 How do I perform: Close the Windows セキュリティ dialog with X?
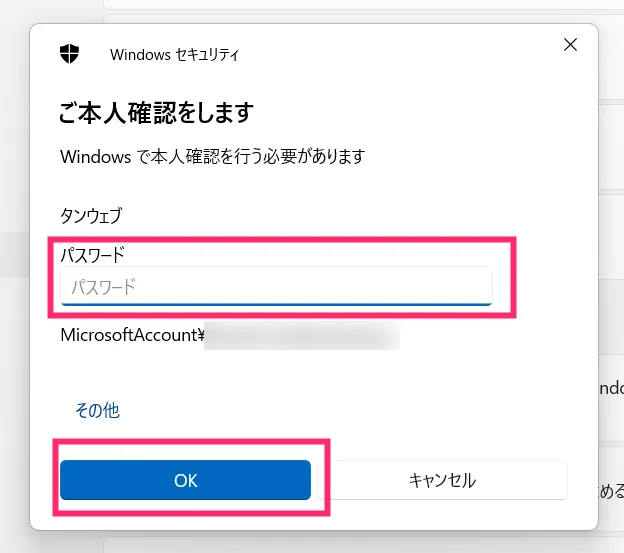(570, 45)
